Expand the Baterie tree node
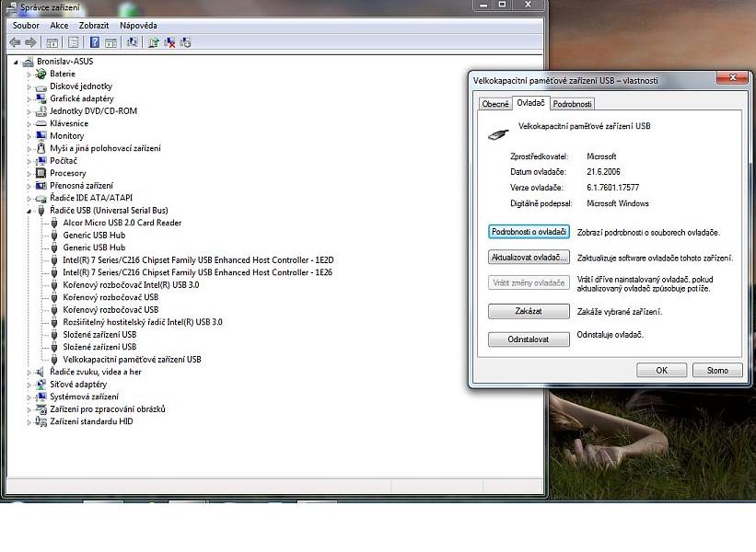 pyautogui.click(x=29, y=75)
